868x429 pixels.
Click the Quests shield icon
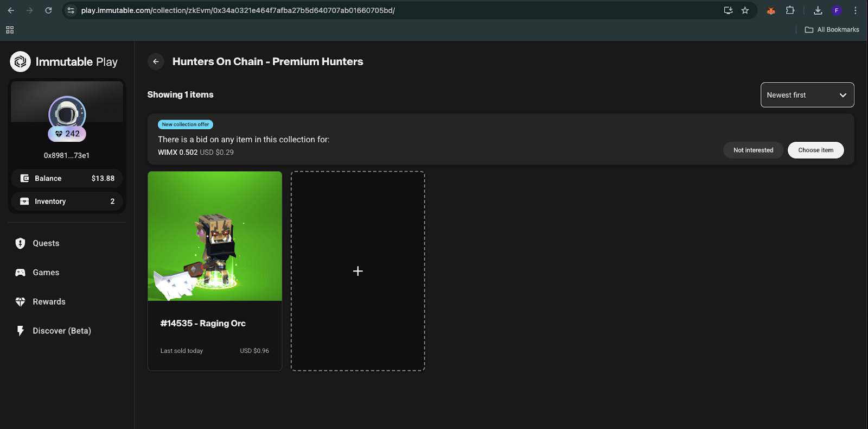(x=20, y=243)
